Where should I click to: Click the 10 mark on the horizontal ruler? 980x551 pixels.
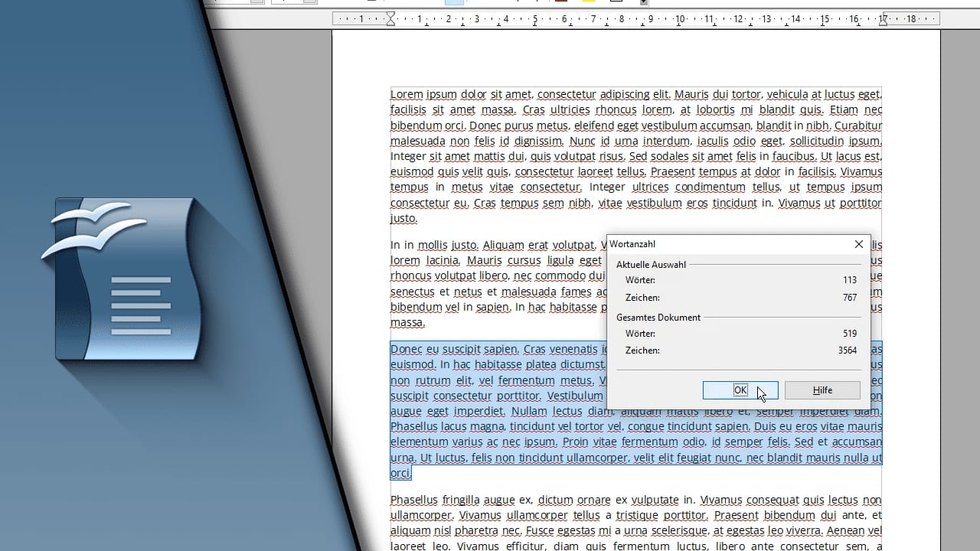tap(680, 19)
